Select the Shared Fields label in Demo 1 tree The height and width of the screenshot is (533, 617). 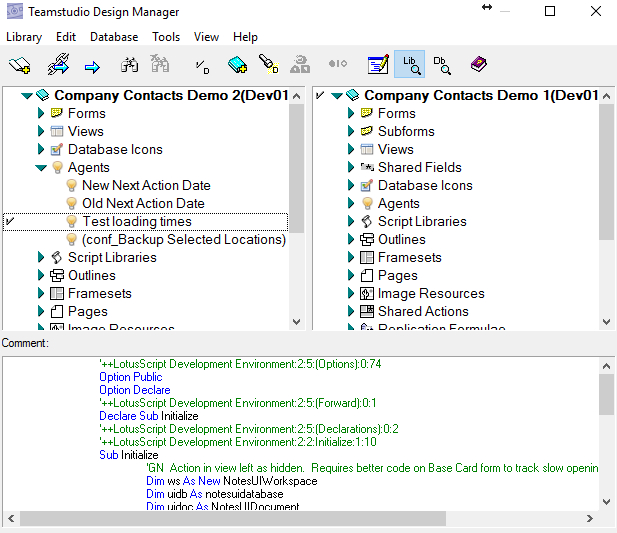(420, 168)
